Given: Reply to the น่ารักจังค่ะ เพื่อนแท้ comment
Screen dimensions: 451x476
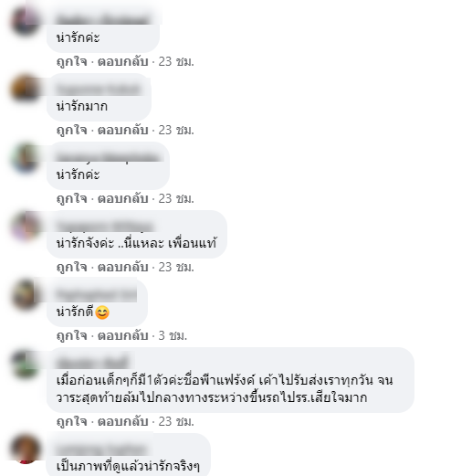Looking at the screenshot, I should pyautogui.click(x=122, y=268).
